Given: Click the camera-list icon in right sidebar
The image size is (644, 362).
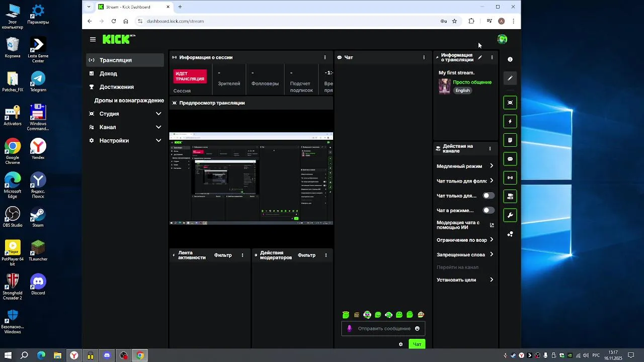Looking at the screenshot, I should coord(510,196).
